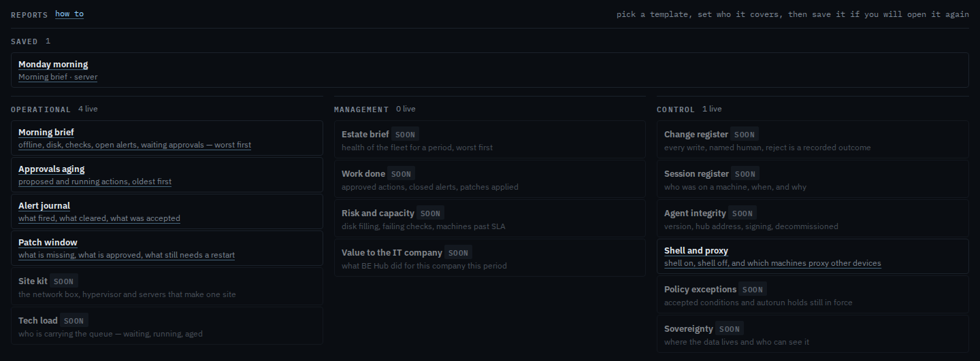Click the SOON badge beside Agent integrity
Screen dimensions: 980x361
pyautogui.click(x=742, y=213)
